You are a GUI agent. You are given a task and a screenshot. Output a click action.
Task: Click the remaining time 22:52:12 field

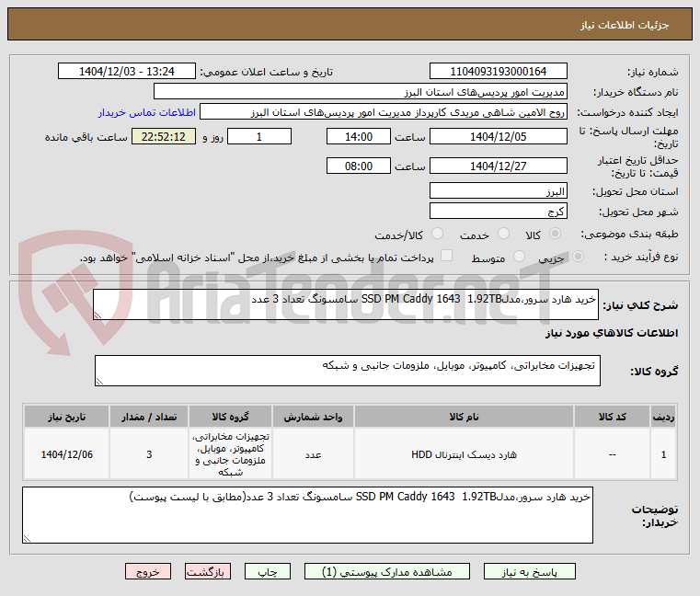[x=164, y=136]
